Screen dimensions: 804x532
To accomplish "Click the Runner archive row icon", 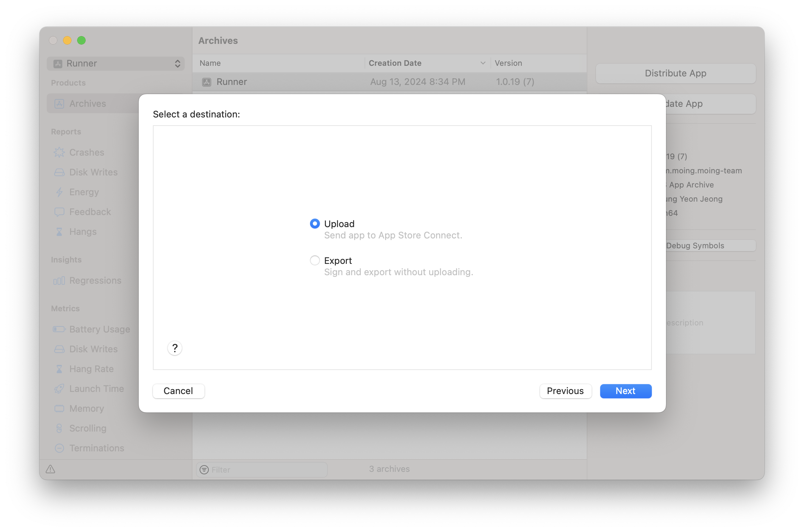I will click(x=206, y=82).
